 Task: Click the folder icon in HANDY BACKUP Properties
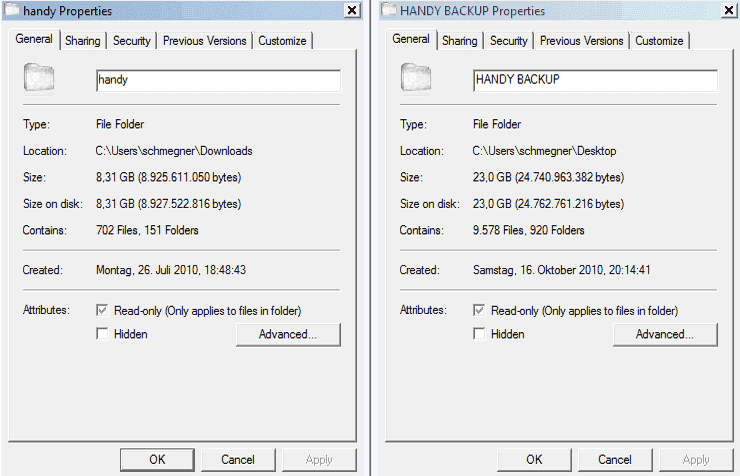(x=416, y=78)
